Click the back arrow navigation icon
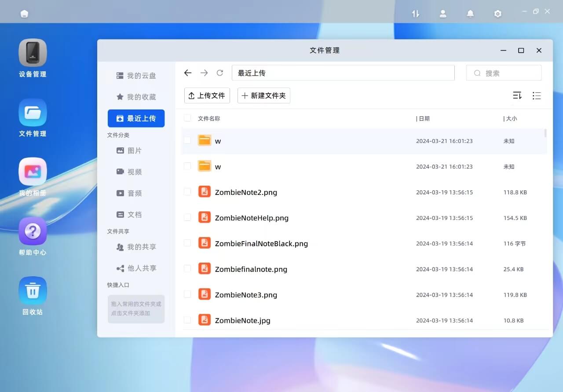This screenshot has width=563, height=392. (188, 73)
